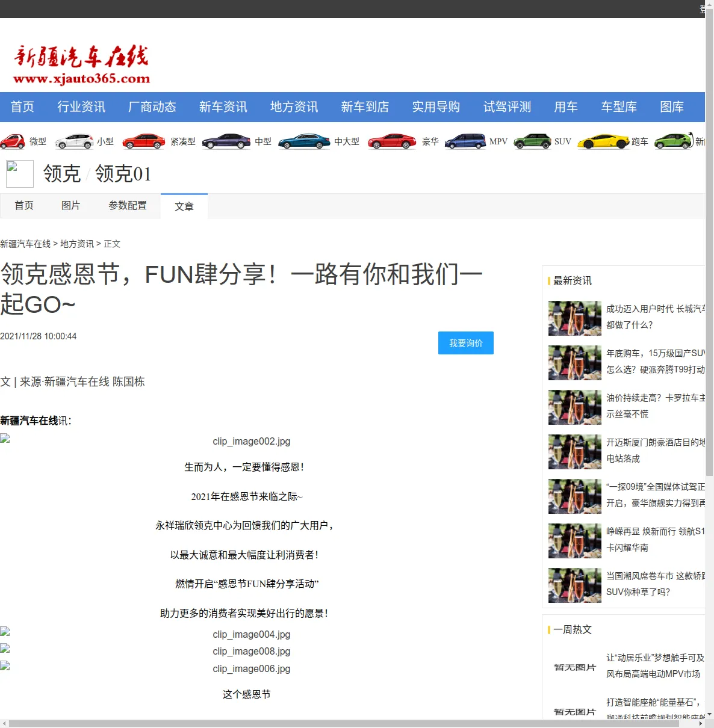The image size is (714, 728).
Task: Open 行业资讯 in the navigation bar
Action: [81, 107]
